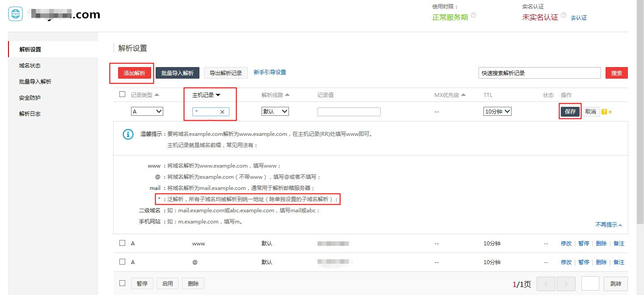
Task: Clear the host record input with the X icon
Action: pos(222,112)
